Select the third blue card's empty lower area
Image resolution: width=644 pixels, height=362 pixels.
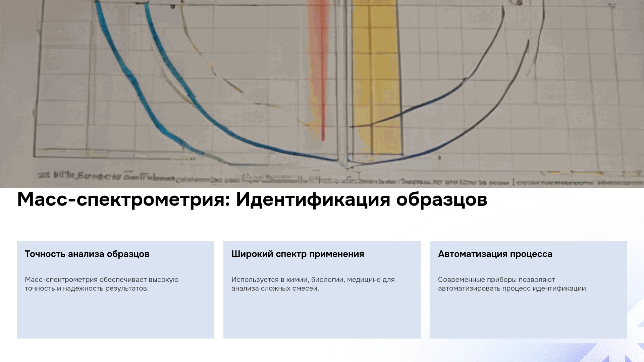[x=529, y=315]
